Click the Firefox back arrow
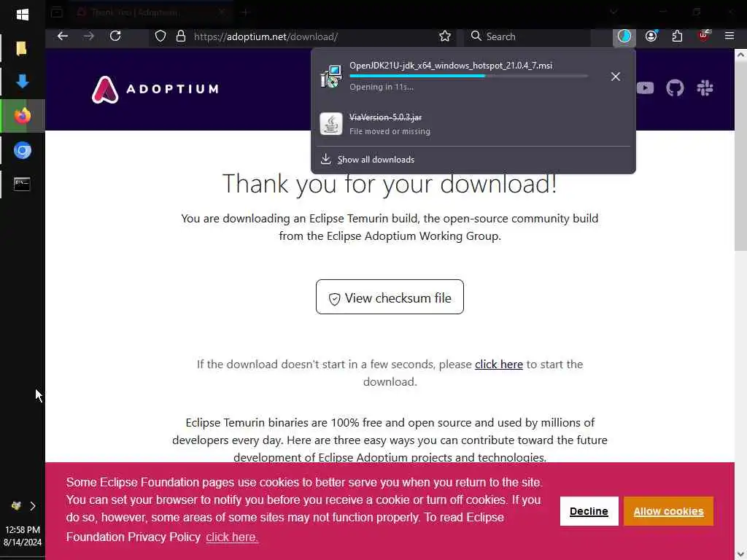 point(63,36)
